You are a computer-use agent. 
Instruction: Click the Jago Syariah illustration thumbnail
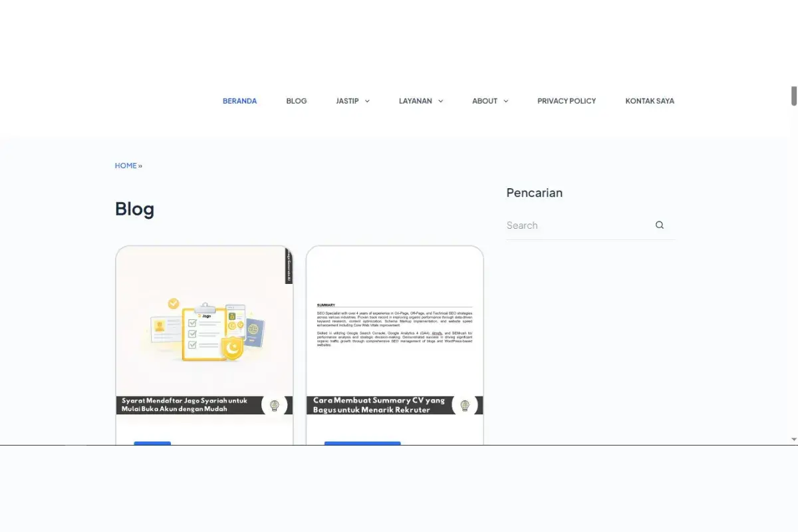coord(204,326)
